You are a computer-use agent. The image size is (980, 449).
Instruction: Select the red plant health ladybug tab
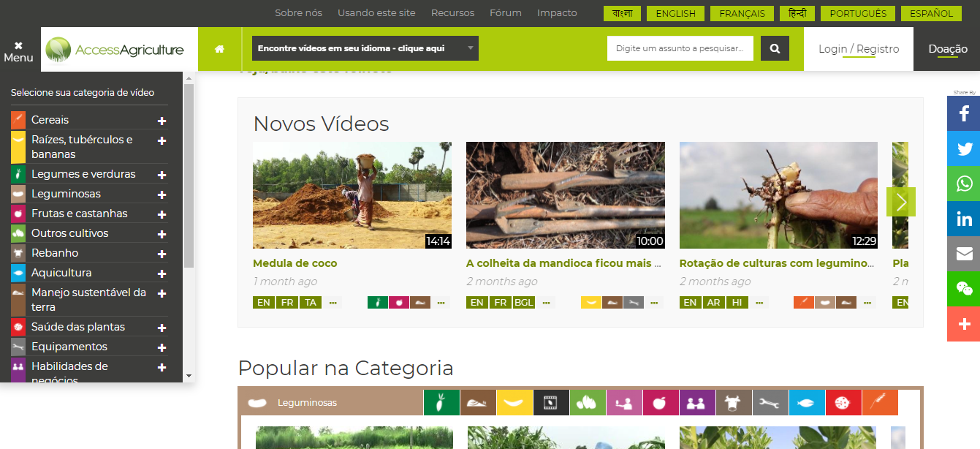point(843,403)
